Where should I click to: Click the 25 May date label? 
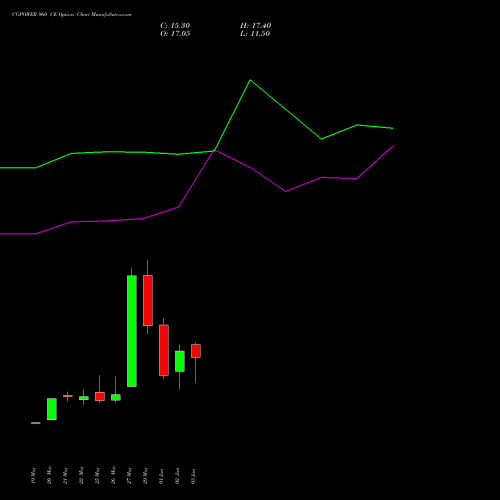[97, 475]
